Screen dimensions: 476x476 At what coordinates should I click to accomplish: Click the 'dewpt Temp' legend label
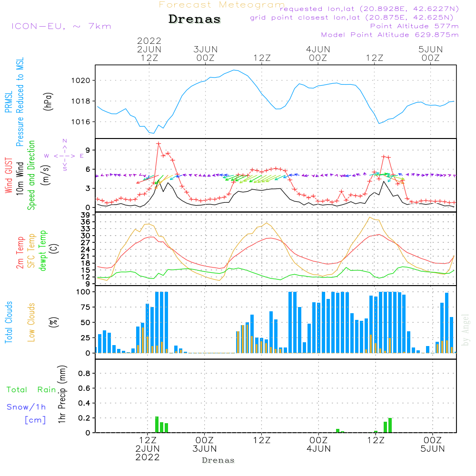[x=42, y=250]
